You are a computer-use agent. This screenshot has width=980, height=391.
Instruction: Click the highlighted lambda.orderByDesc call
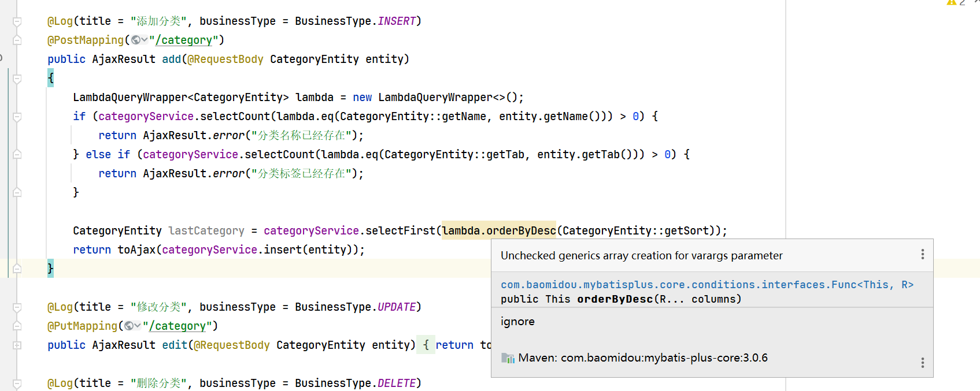click(x=498, y=230)
